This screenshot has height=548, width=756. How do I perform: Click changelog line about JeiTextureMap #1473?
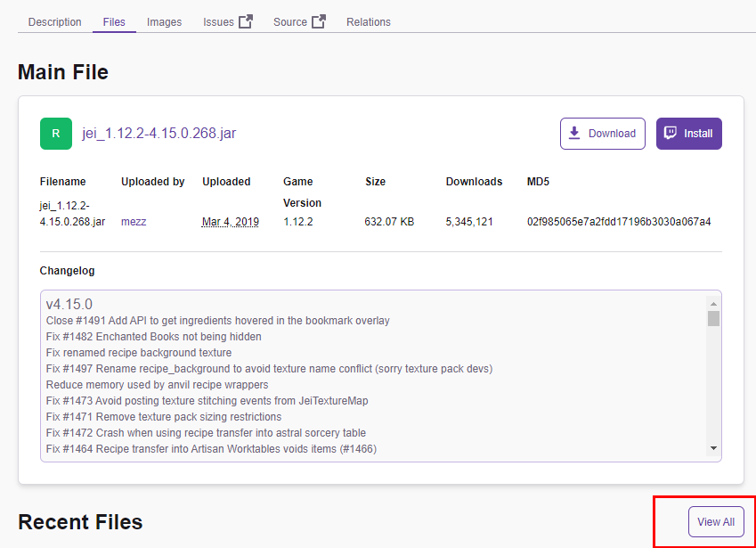(207, 401)
